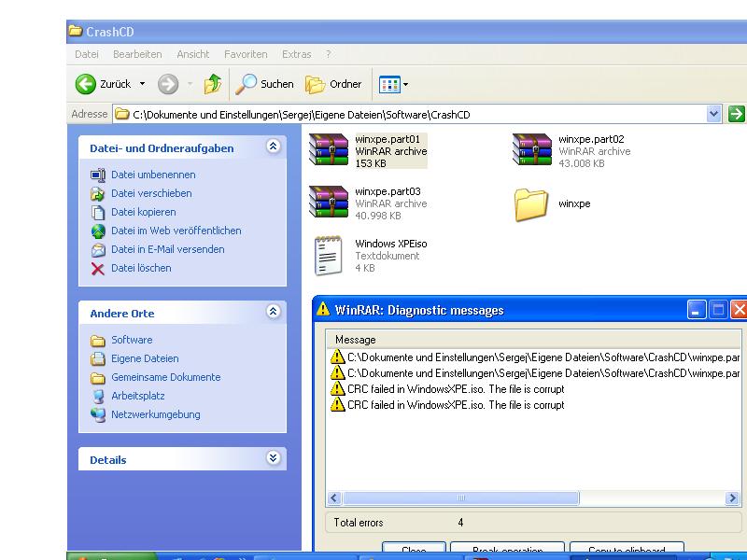
Task: Click the Arbeitsplatz computer icon
Action: pos(98,396)
